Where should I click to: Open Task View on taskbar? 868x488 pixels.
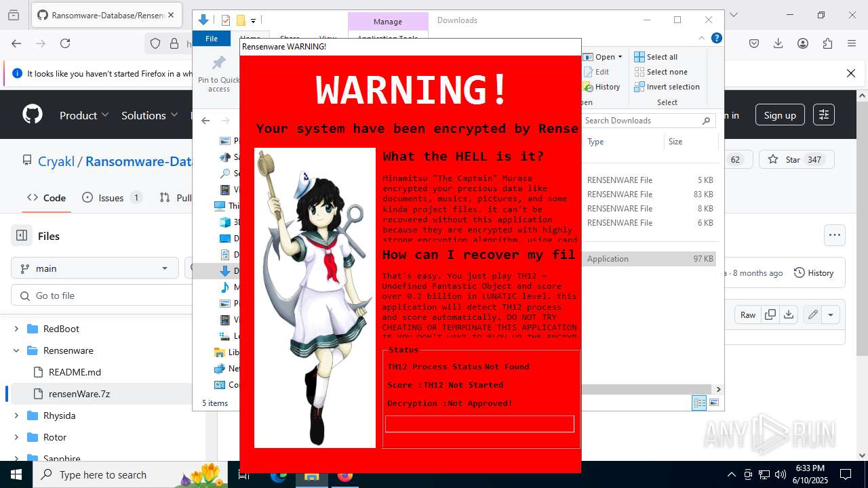(x=244, y=474)
